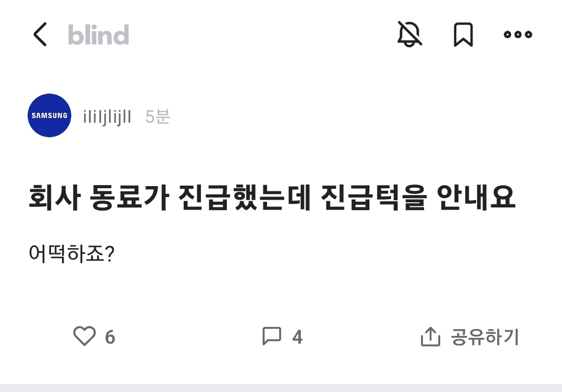Toggle the muted notification bell

(x=410, y=34)
